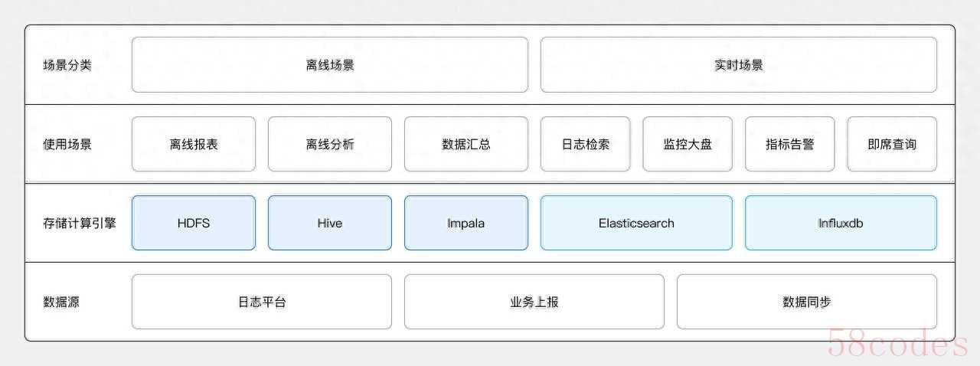This screenshot has width=980, height=366.
Task: Select the HDFS engine box
Action: (194, 223)
